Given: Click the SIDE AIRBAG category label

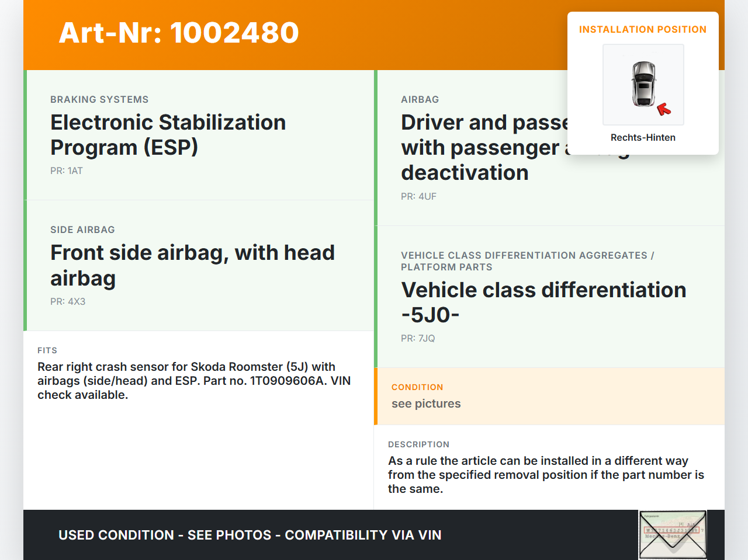Looking at the screenshot, I should (82, 230).
